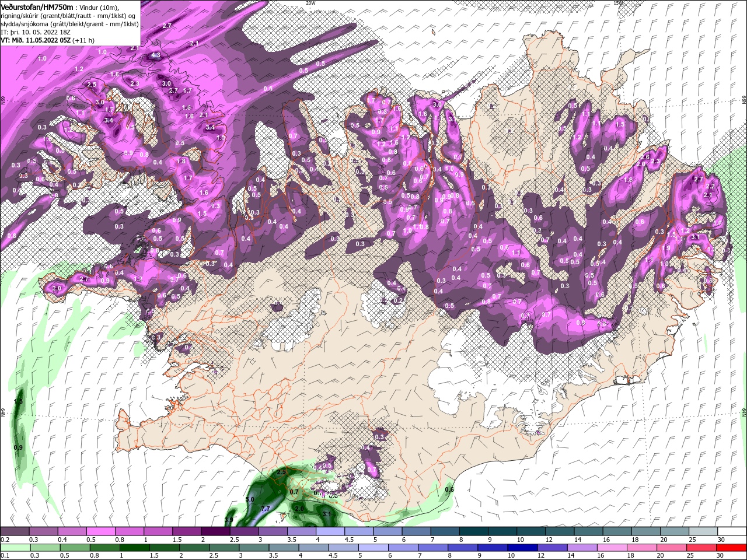Click the snow legend swatch starting at 0.5
The image size is (747, 560).
pos(101,531)
